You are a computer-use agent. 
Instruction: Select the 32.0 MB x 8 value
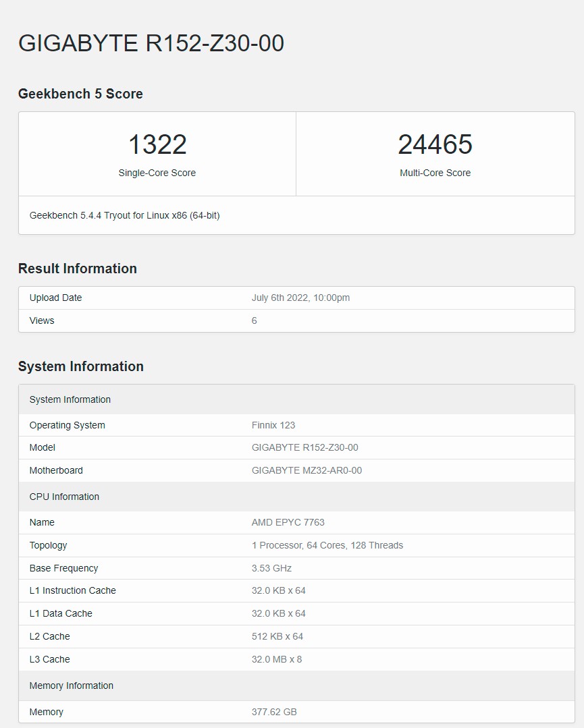[277, 659]
